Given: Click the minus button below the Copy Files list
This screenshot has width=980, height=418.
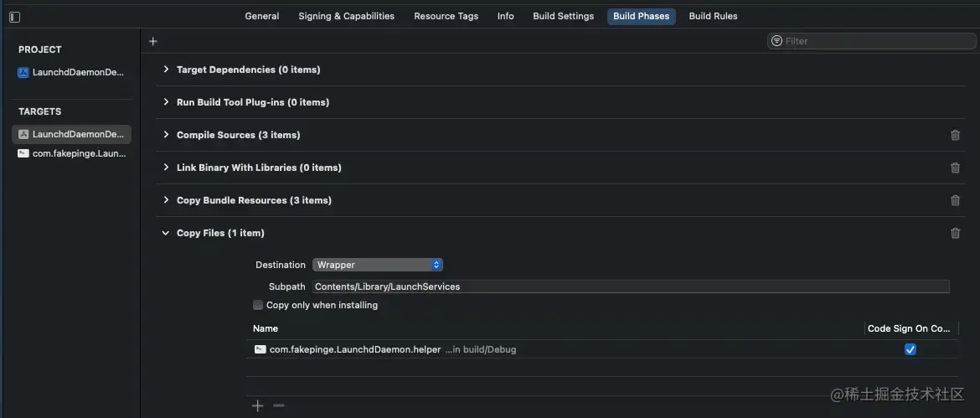Looking at the screenshot, I should [279, 406].
